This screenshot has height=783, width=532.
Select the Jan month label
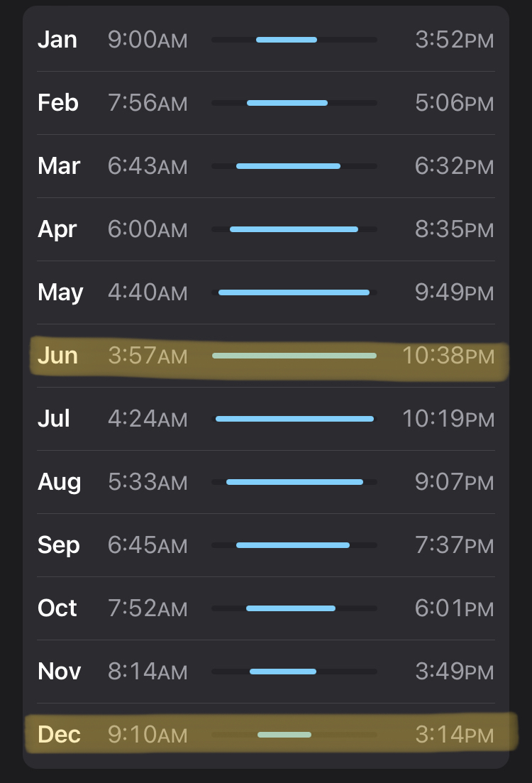coord(57,40)
